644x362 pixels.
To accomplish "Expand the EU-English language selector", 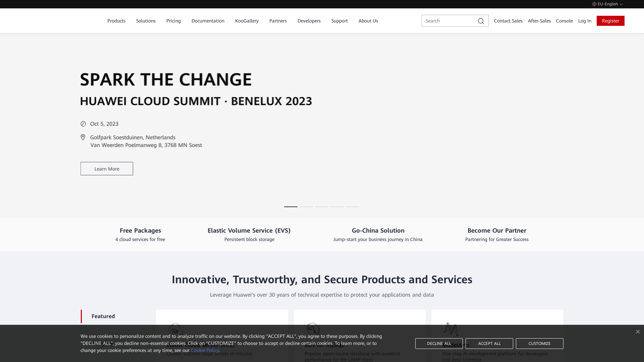I will (x=607, y=4).
